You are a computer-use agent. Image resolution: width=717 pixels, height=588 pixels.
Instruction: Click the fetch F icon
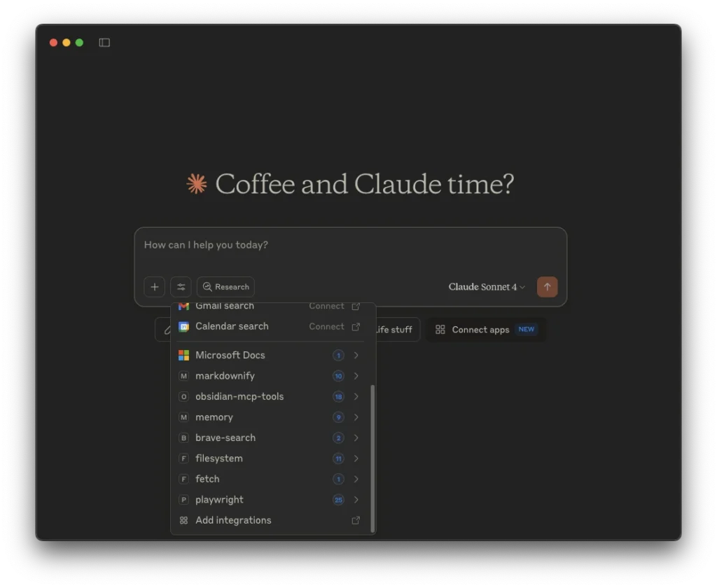(184, 479)
